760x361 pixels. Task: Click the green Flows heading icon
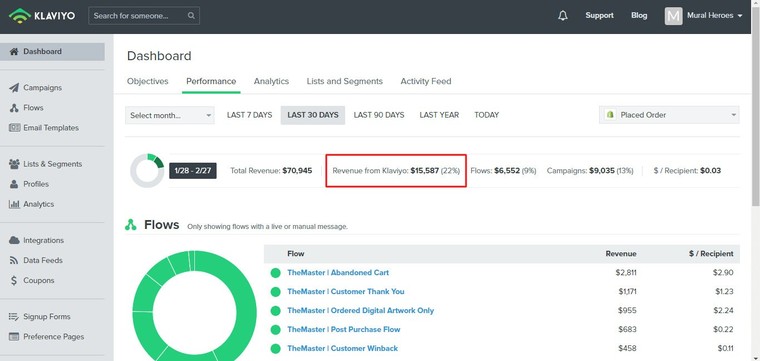click(131, 225)
